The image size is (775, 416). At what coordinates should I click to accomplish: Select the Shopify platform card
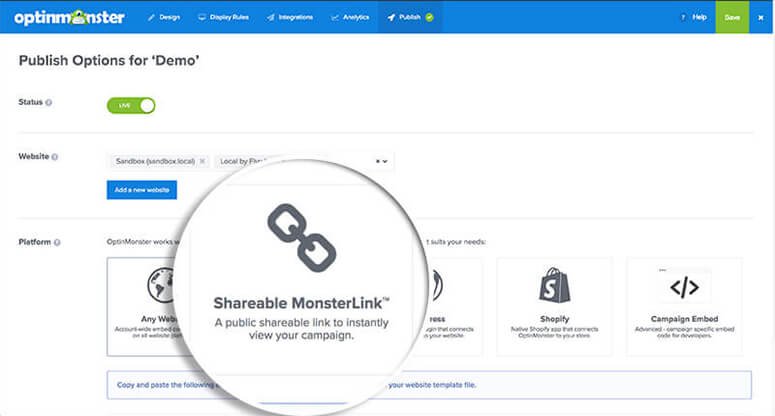(554, 306)
